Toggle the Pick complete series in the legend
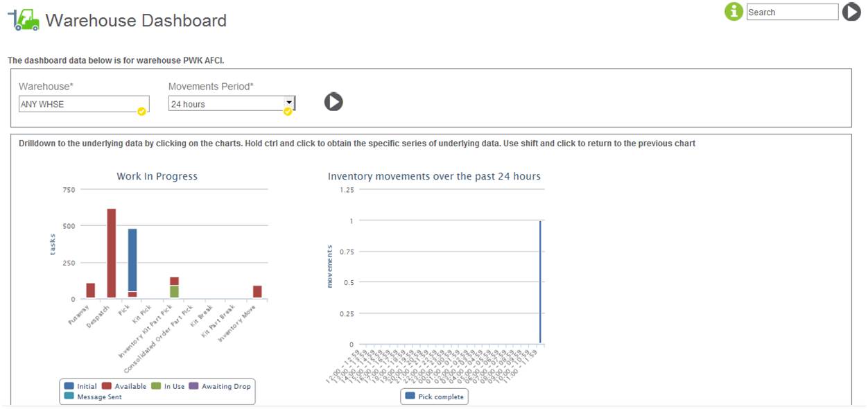Image resolution: width=868 pixels, height=409 pixels. click(x=435, y=397)
